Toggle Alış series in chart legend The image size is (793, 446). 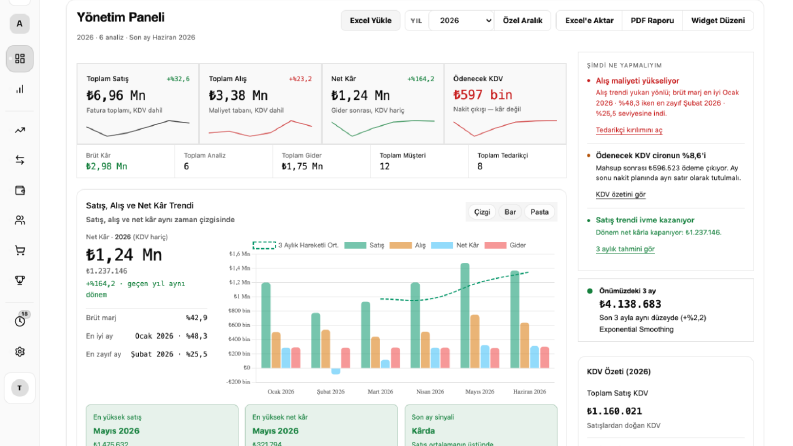[408, 245]
